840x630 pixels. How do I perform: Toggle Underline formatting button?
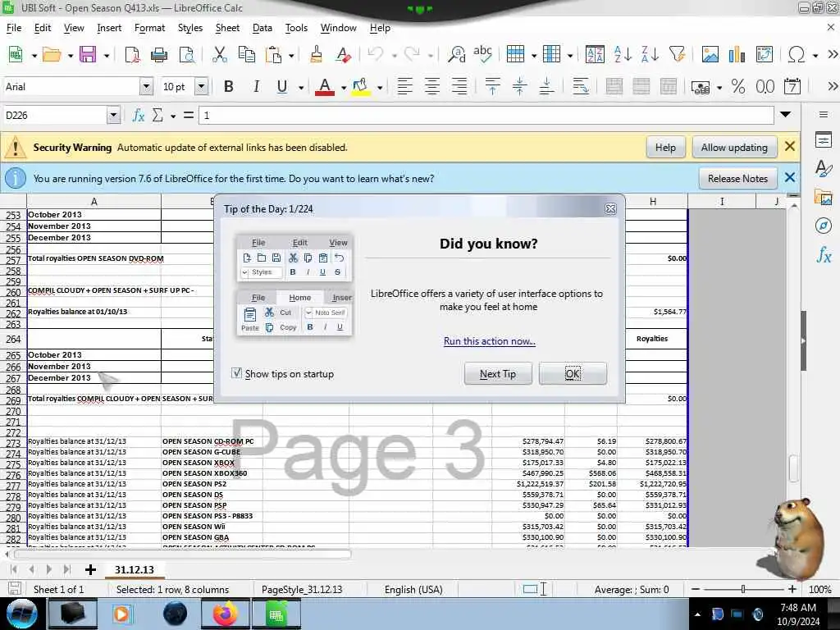(x=282, y=86)
